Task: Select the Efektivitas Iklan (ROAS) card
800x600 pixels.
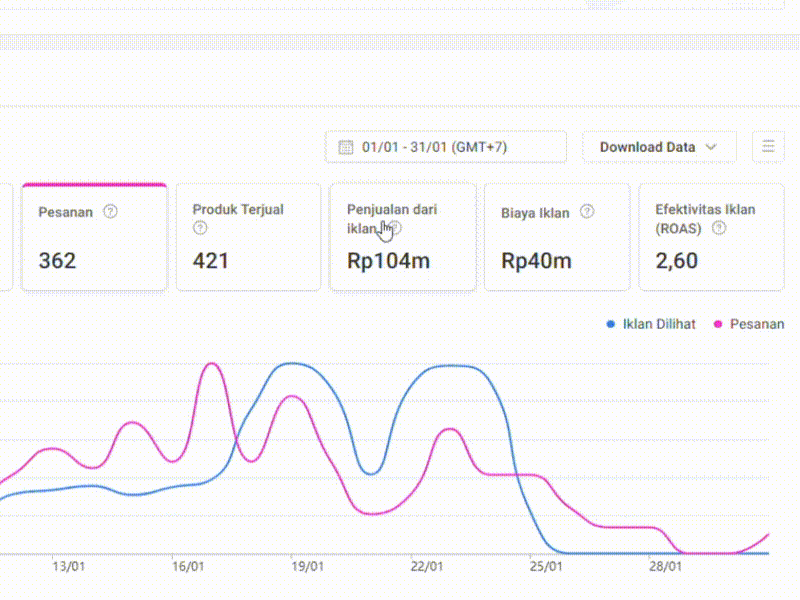Action: (x=711, y=237)
